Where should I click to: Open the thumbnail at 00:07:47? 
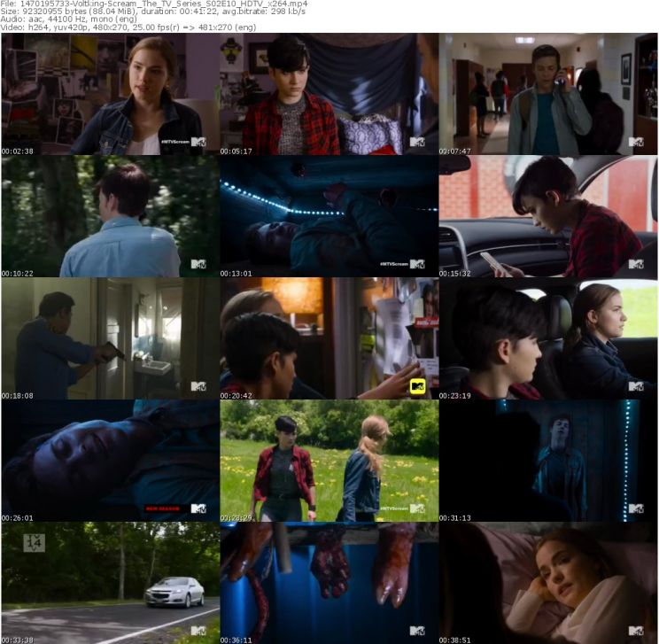548,94
